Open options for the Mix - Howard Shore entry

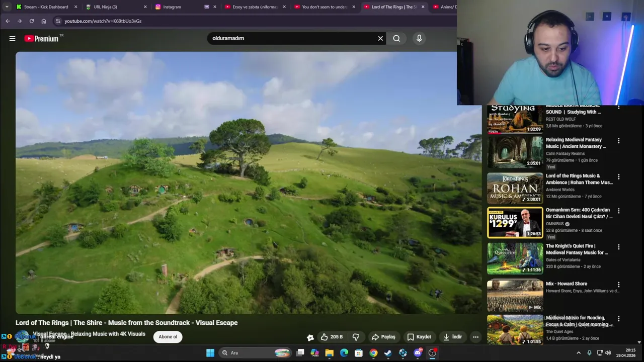pyautogui.click(x=619, y=285)
